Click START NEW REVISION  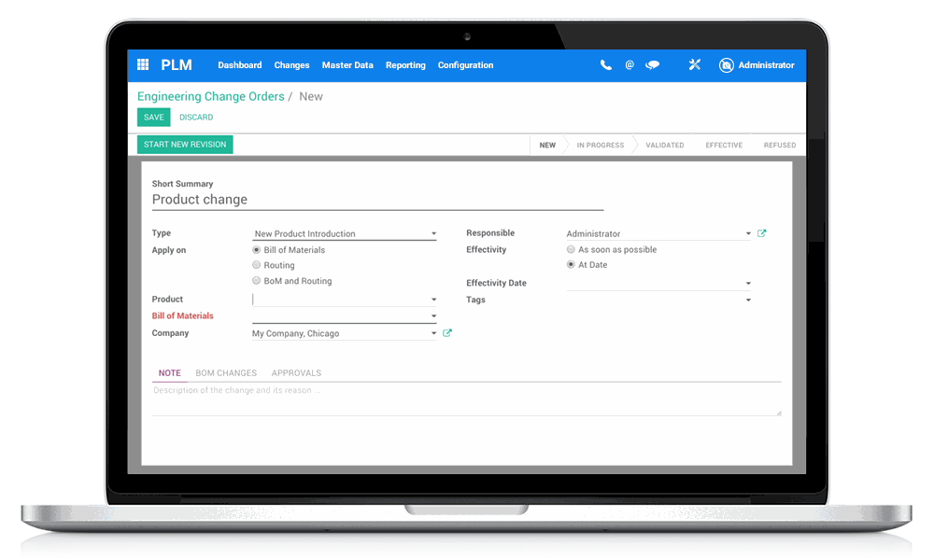(185, 145)
